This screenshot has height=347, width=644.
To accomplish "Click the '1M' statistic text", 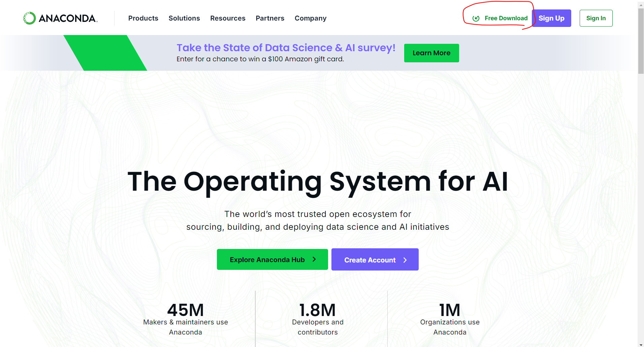I will click(450, 310).
